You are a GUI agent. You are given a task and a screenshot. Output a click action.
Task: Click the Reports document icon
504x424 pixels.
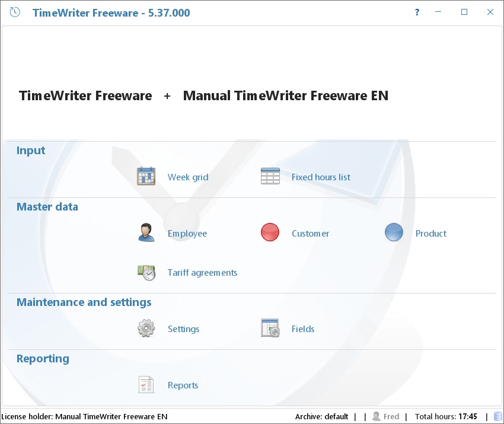pyautogui.click(x=146, y=384)
